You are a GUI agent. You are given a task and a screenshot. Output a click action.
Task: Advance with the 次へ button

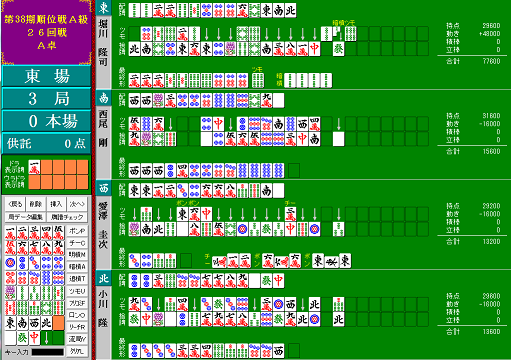click(x=77, y=204)
